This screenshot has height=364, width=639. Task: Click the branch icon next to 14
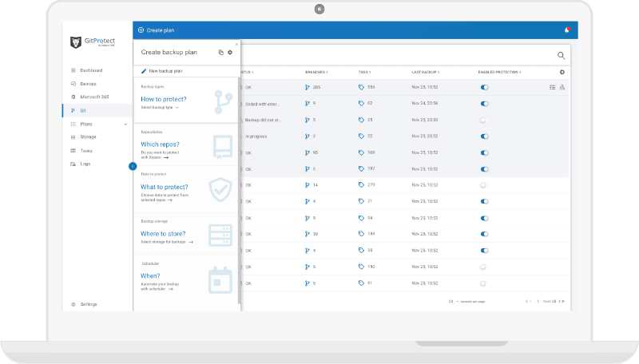pyautogui.click(x=308, y=185)
